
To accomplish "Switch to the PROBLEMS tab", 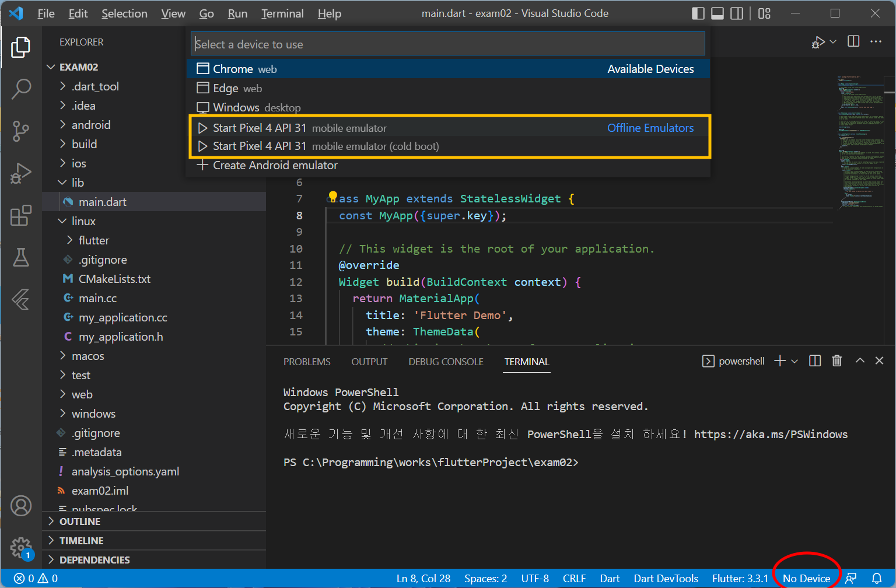I will 307,362.
